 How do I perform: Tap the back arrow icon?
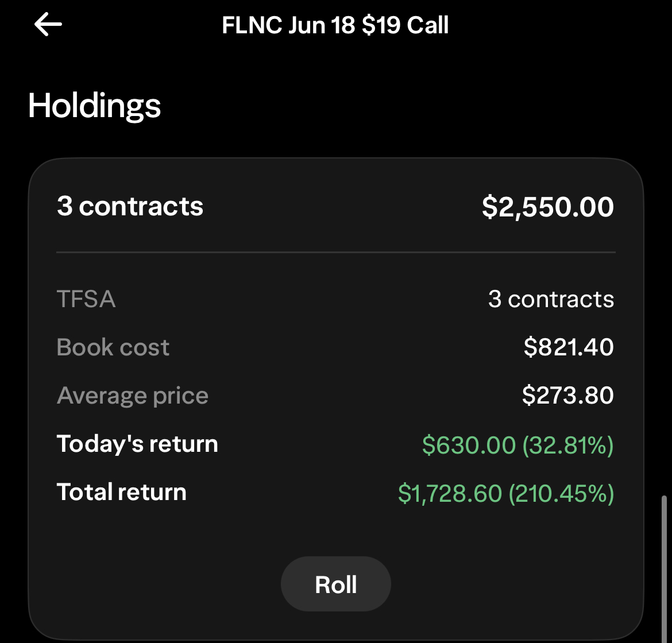pyautogui.click(x=48, y=25)
